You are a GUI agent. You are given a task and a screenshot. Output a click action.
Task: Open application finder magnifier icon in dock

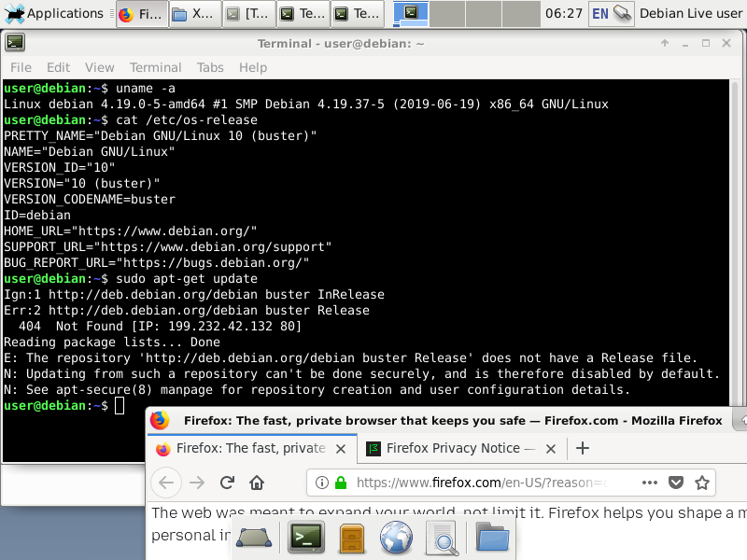point(442,539)
